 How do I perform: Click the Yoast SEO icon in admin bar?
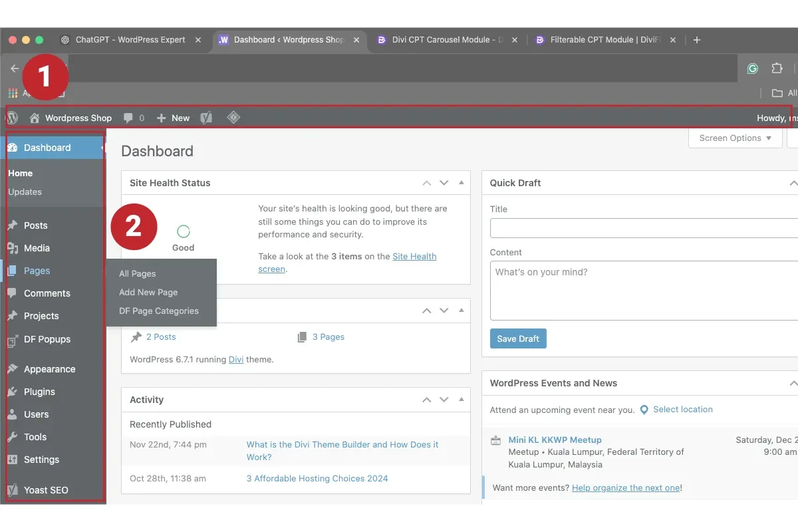[x=207, y=118]
